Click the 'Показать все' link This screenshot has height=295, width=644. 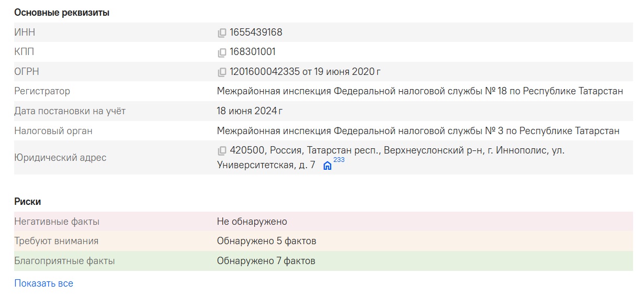[x=43, y=283]
